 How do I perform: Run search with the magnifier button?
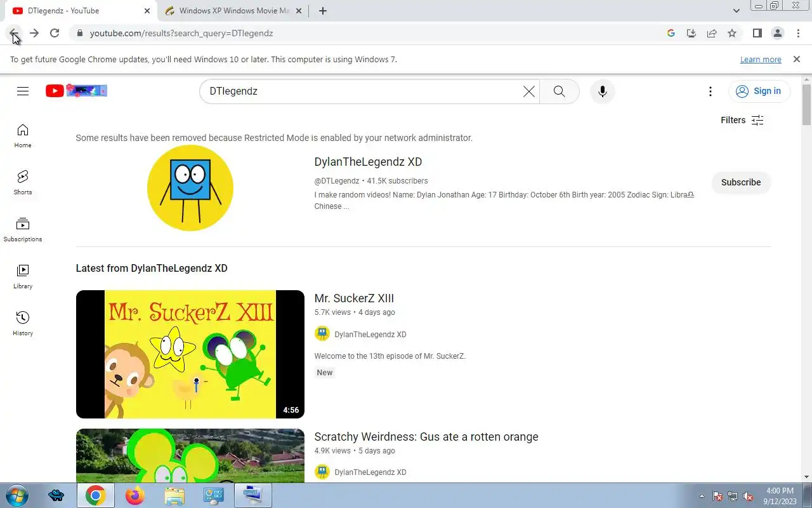coord(559,91)
